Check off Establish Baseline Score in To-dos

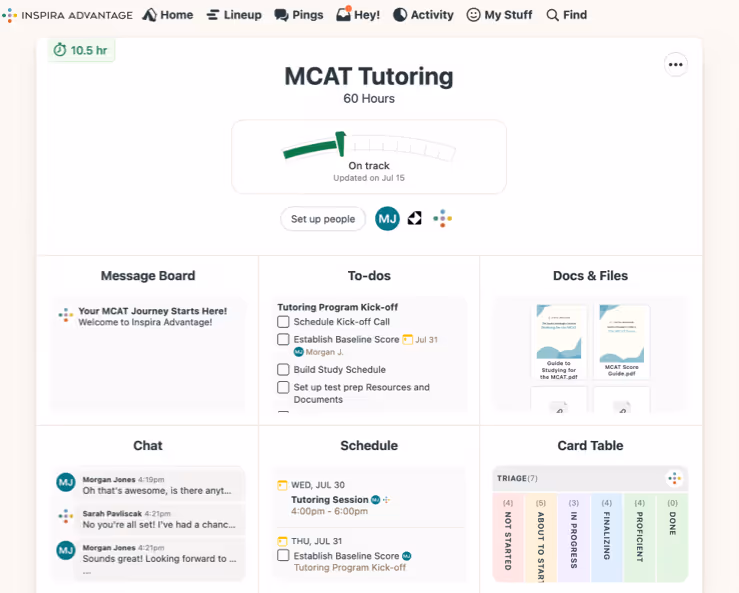point(283,339)
